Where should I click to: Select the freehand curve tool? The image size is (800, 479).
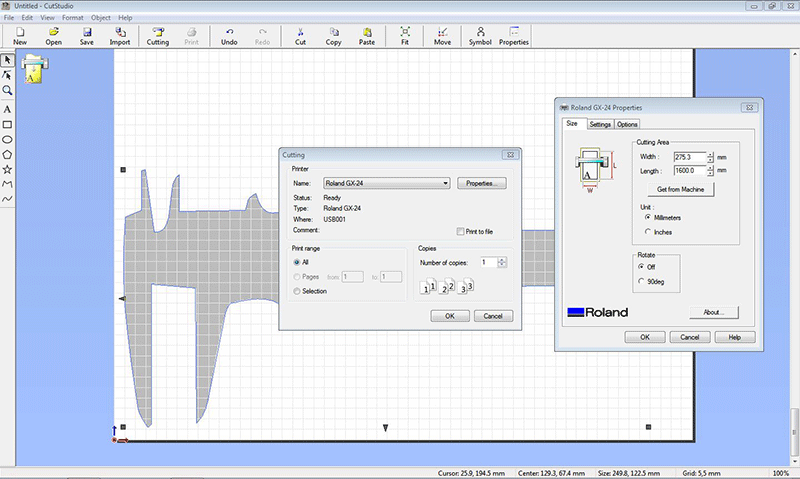pos(7,199)
